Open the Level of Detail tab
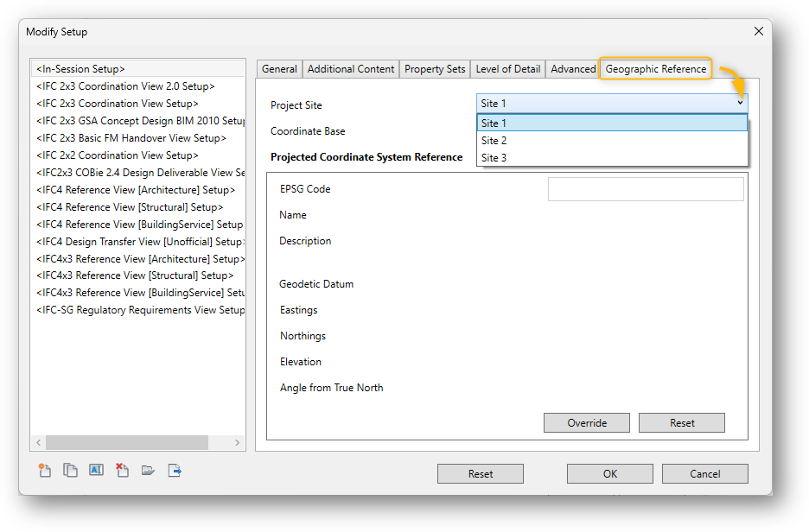This screenshot has width=809, height=532. pos(507,69)
